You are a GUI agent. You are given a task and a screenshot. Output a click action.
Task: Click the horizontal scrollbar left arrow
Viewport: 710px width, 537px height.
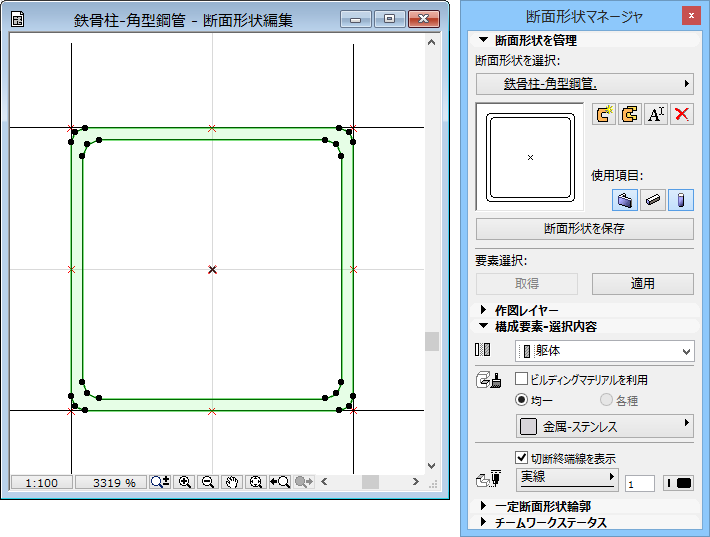tap(324, 482)
